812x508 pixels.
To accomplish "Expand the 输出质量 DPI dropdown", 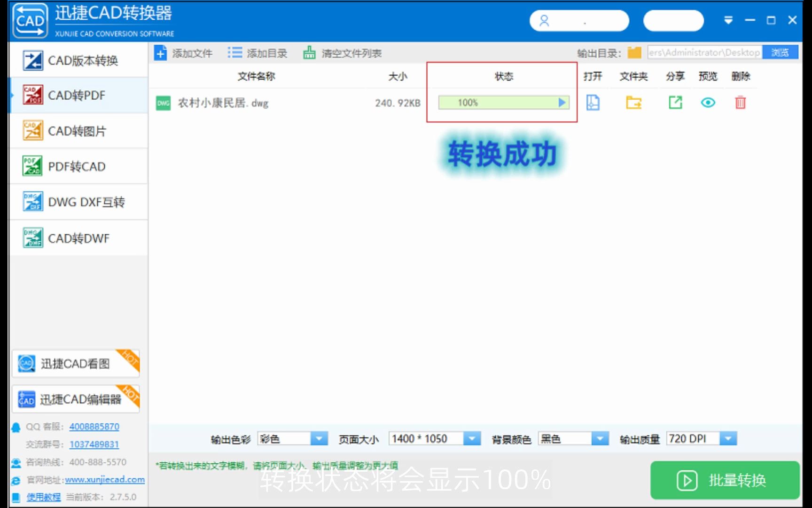I will pyautogui.click(x=729, y=438).
